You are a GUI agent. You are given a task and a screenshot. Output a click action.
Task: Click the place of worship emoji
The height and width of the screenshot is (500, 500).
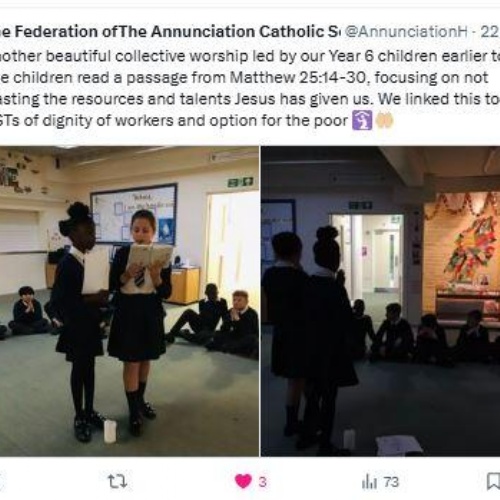pyautogui.click(x=362, y=121)
